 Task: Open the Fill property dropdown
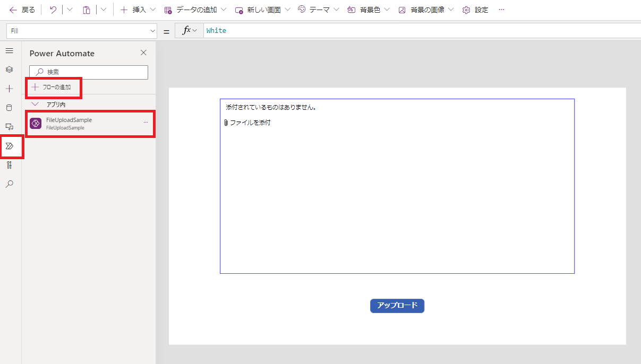tap(82, 31)
